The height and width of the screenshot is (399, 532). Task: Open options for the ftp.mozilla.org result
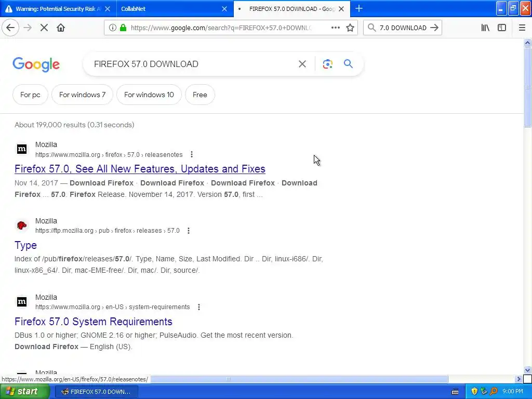[x=188, y=231]
